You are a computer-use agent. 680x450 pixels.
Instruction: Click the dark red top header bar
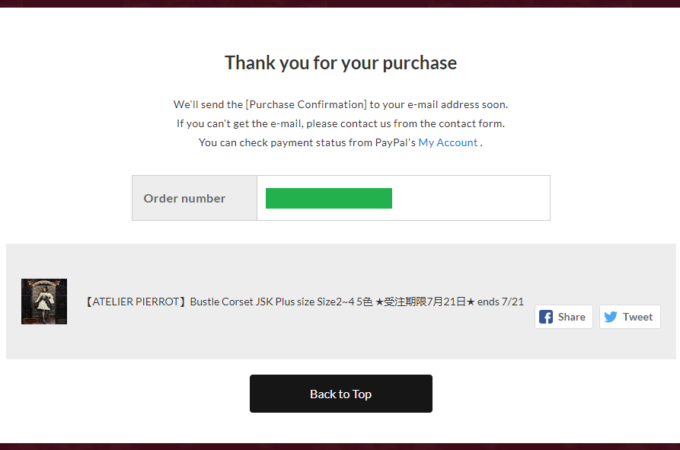340,3
